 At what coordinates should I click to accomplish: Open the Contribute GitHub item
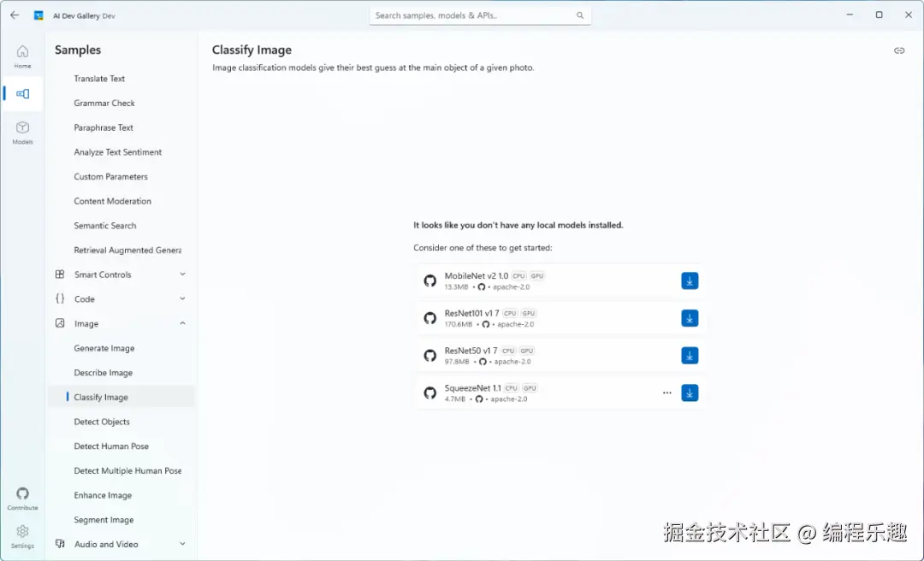point(22,499)
